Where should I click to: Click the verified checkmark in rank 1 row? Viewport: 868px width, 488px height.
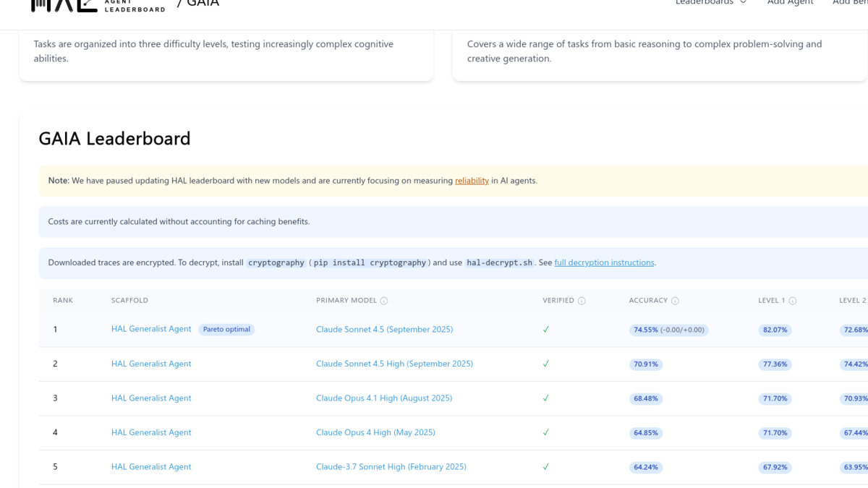click(x=546, y=329)
